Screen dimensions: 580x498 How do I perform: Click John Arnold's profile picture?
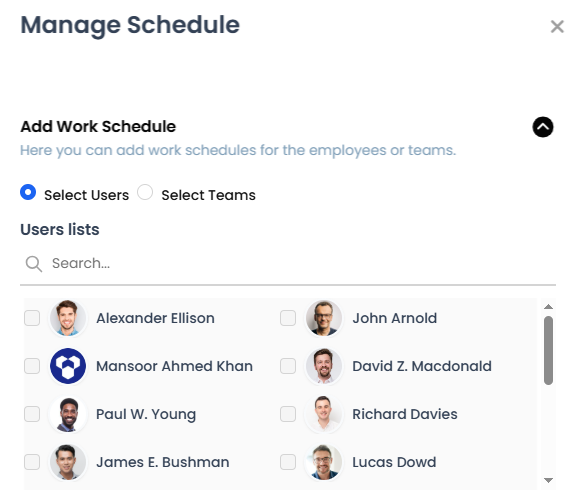click(x=324, y=318)
